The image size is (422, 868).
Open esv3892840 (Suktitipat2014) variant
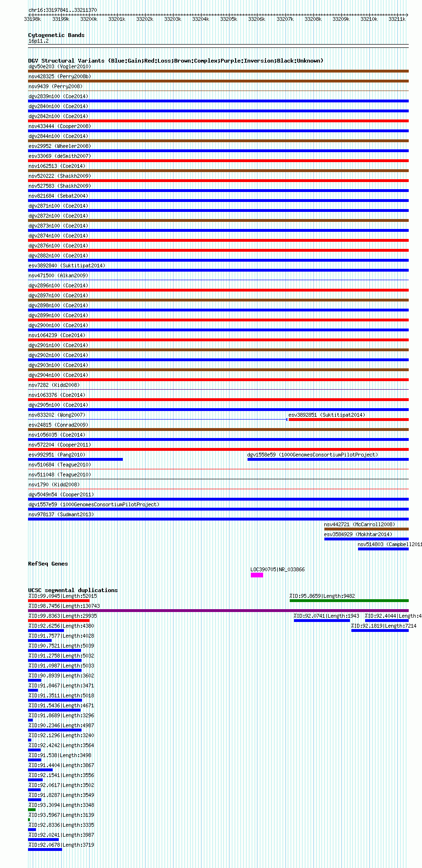tap(67, 265)
